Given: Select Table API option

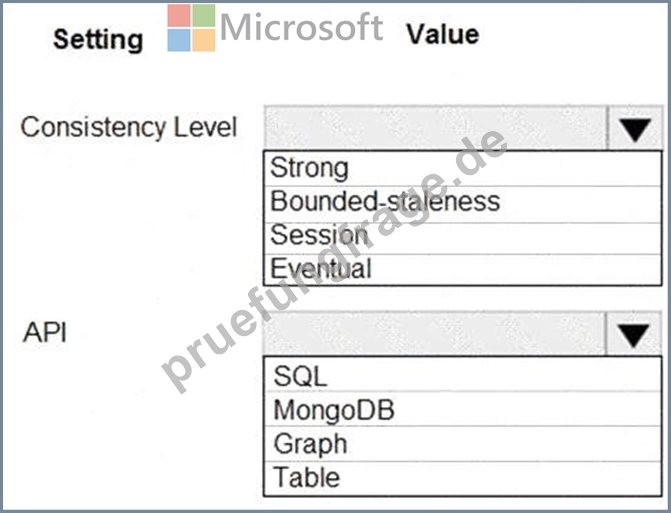Looking at the screenshot, I should [x=463, y=478].
